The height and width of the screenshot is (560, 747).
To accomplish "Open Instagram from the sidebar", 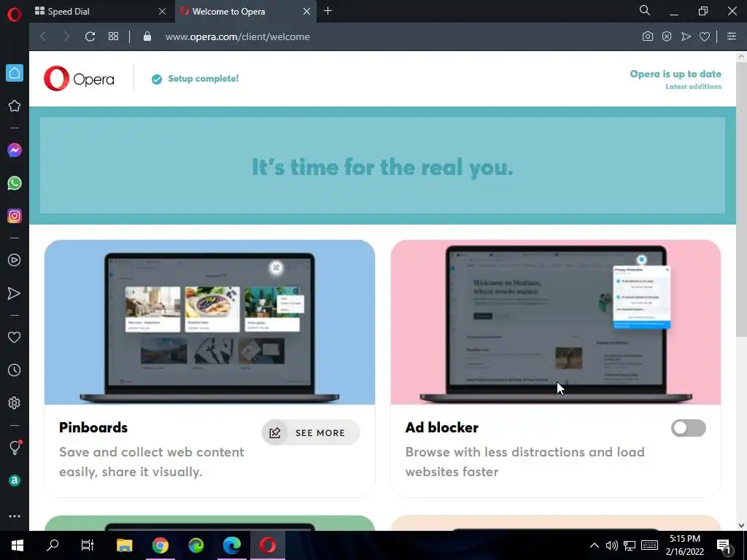I will [15, 216].
